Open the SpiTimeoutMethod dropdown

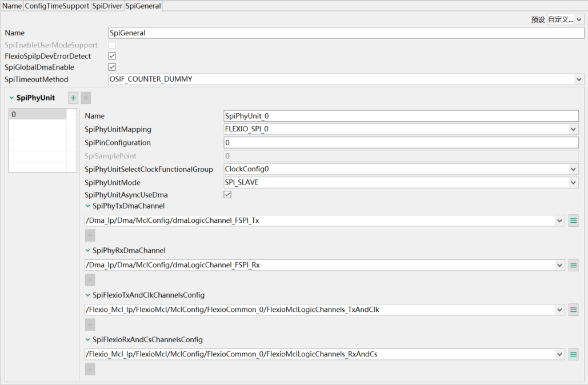[579, 79]
